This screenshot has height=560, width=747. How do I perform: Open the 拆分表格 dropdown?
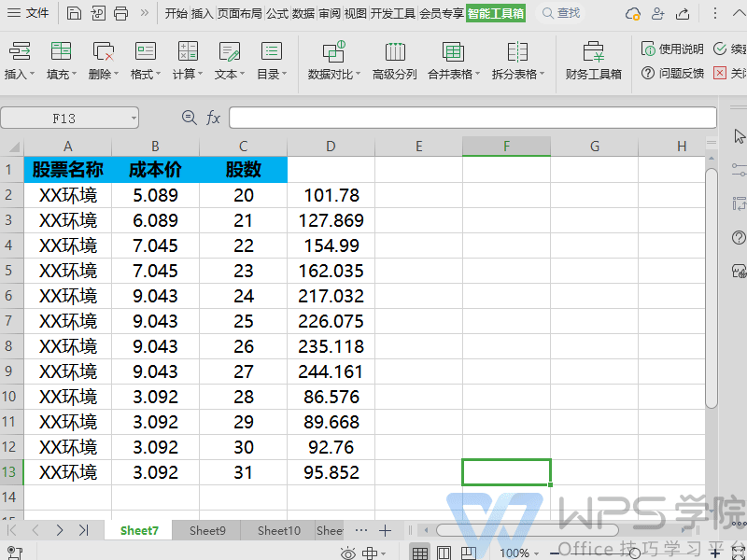(x=518, y=61)
